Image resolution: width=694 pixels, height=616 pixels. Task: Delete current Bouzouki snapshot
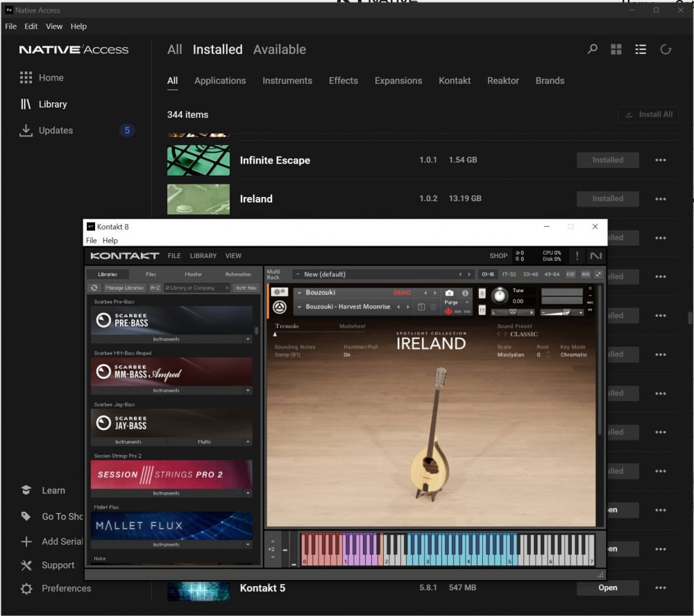point(434,307)
